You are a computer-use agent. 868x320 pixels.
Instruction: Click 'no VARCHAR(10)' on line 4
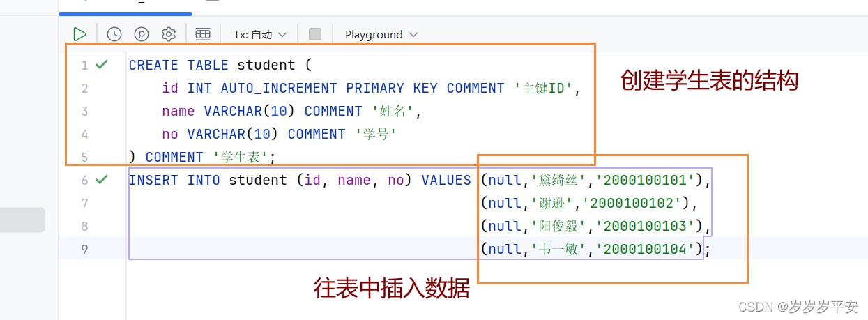coord(220,134)
